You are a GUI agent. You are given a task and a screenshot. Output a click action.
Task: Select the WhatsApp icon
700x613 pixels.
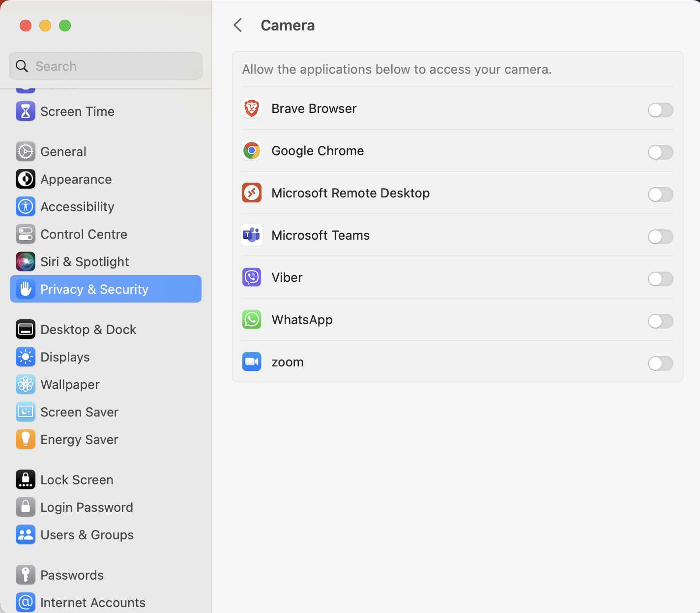(251, 319)
